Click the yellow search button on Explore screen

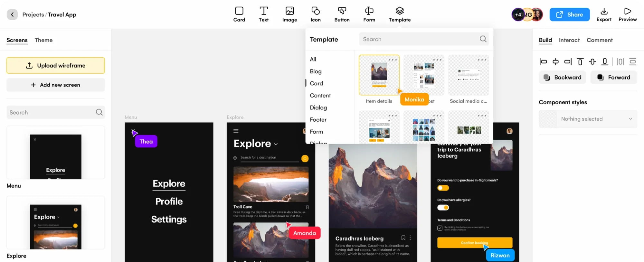(305, 158)
